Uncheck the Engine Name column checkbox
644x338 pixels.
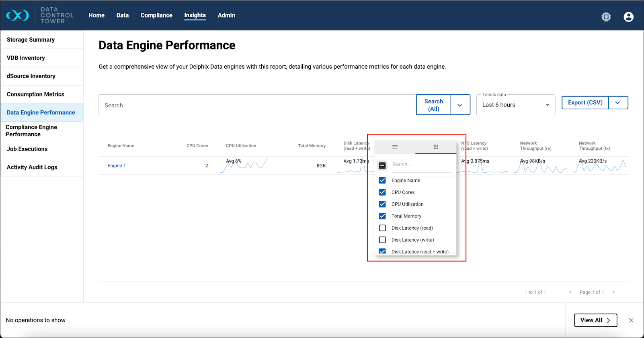tap(382, 181)
